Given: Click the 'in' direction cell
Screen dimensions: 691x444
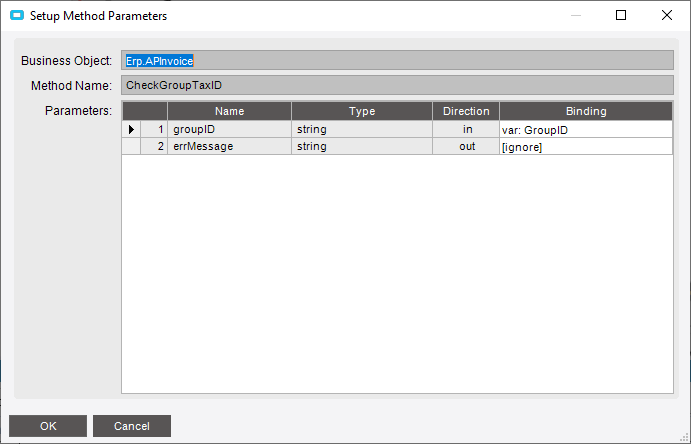Looking at the screenshot, I should tap(466, 130).
